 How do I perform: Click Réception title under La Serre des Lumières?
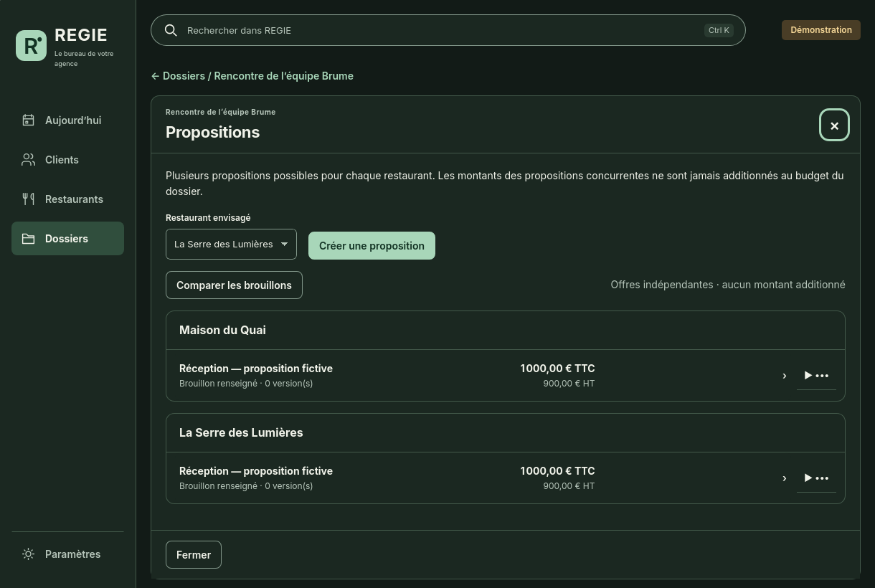(x=256, y=471)
